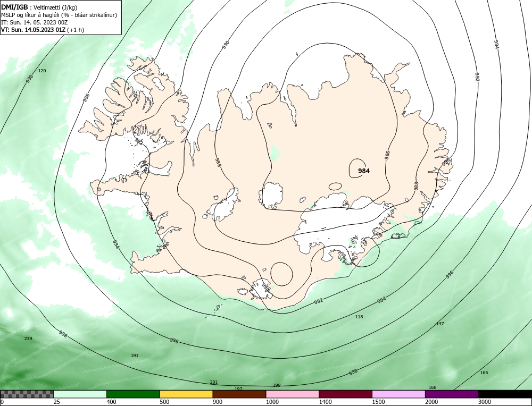The width and height of the screenshot is (532, 406).
Task: Click the CAPE value 197
Action: [238, 388]
